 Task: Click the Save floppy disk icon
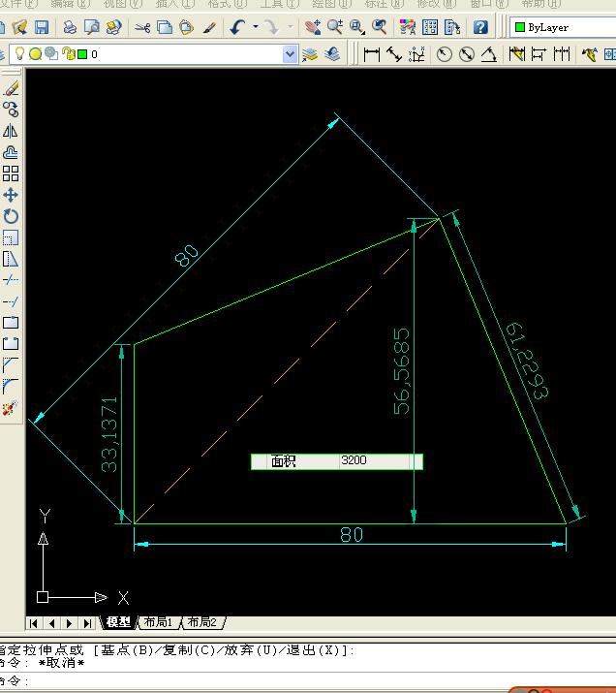pyautogui.click(x=42, y=27)
